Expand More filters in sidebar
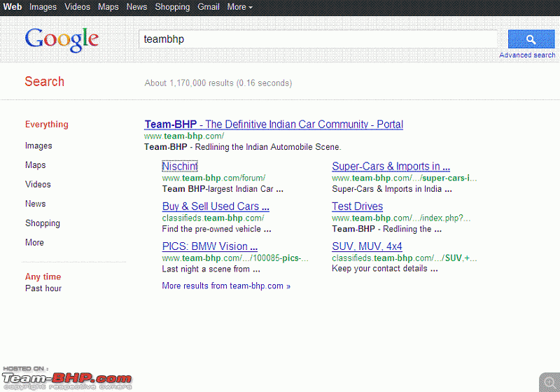The width and height of the screenshot is (560, 392). (x=34, y=242)
